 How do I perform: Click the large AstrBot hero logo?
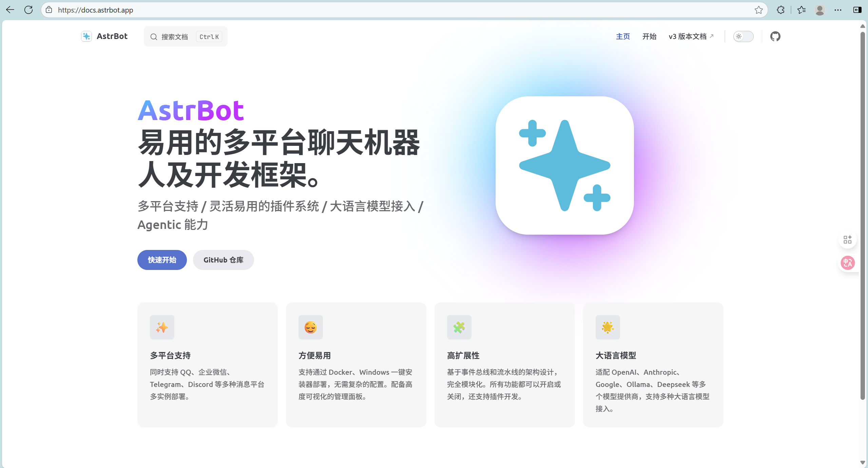(x=564, y=165)
